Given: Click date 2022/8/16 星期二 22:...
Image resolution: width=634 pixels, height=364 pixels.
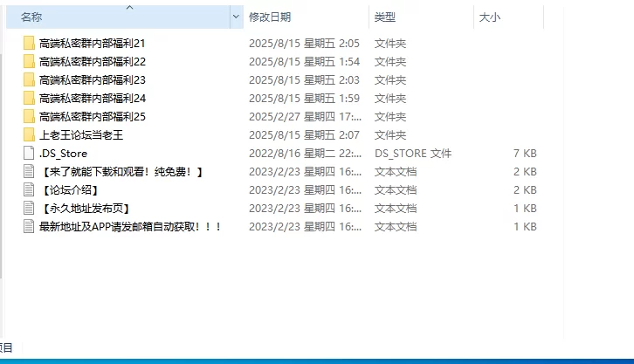Looking at the screenshot, I should pyautogui.click(x=306, y=154).
